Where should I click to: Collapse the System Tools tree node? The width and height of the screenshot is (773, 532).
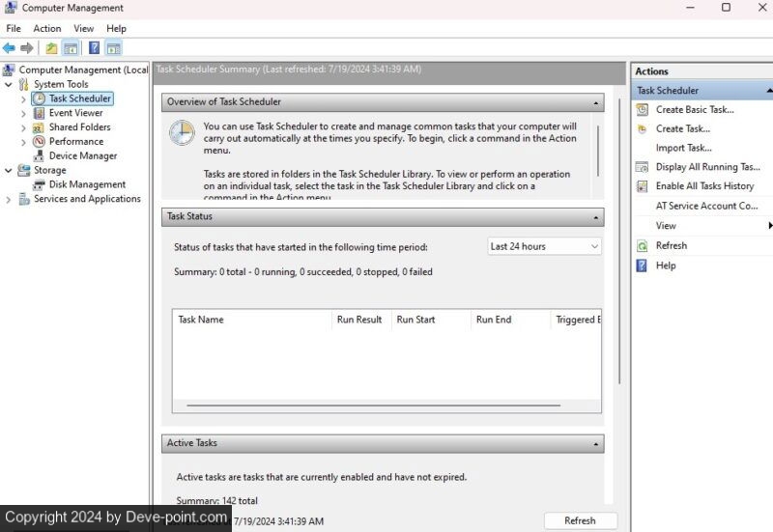(10, 84)
